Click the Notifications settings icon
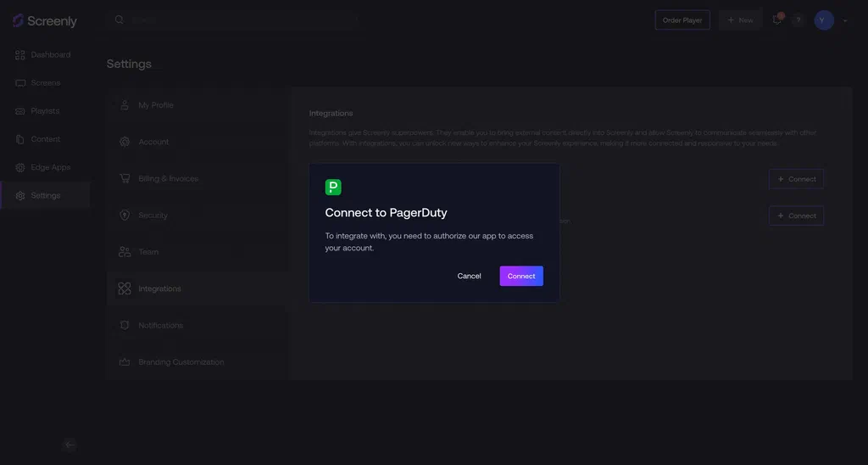 click(125, 325)
